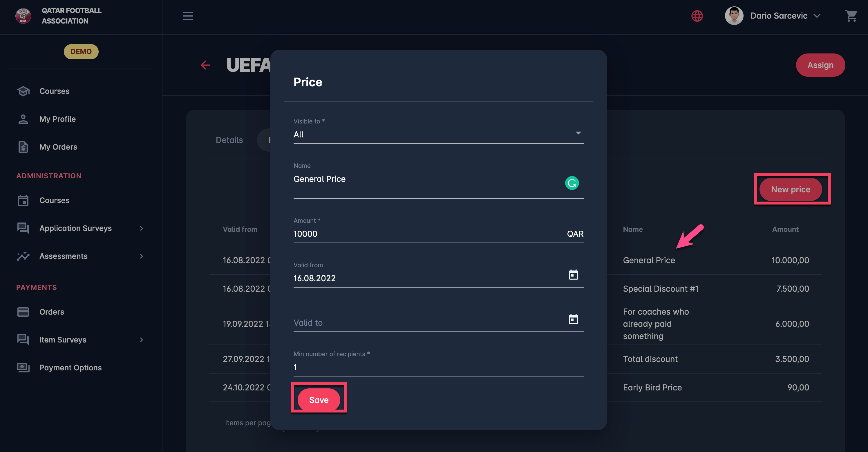Open Payment Options in sidebar
This screenshot has height=452, width=868.
70,367
